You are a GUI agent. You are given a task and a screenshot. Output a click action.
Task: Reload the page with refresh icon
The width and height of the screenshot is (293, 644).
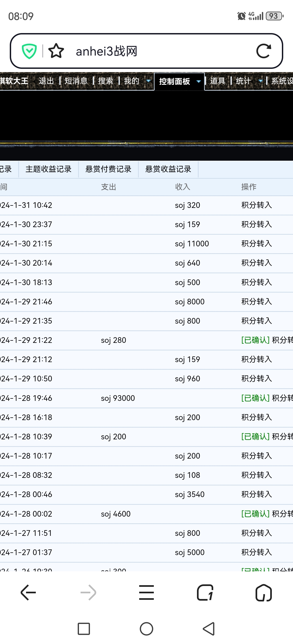pyautogui.click(x=264, y=51)
